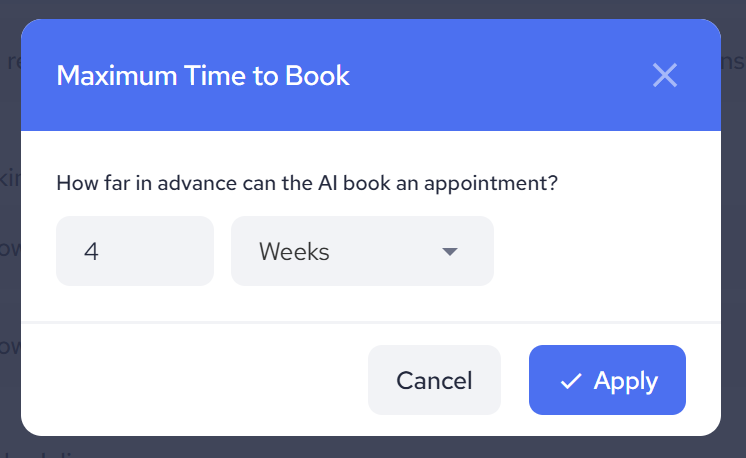Click the Maximum Time to Book title

[x=203, y=75]
